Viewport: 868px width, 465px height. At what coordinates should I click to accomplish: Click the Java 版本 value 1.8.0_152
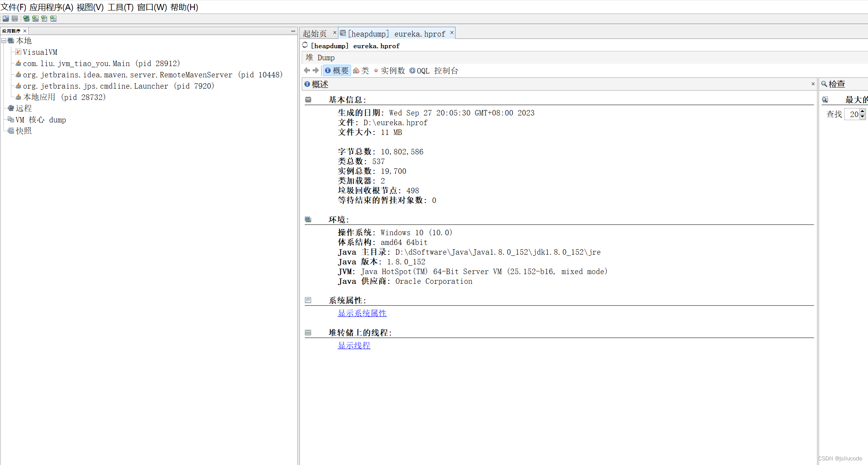click(406, 262)
